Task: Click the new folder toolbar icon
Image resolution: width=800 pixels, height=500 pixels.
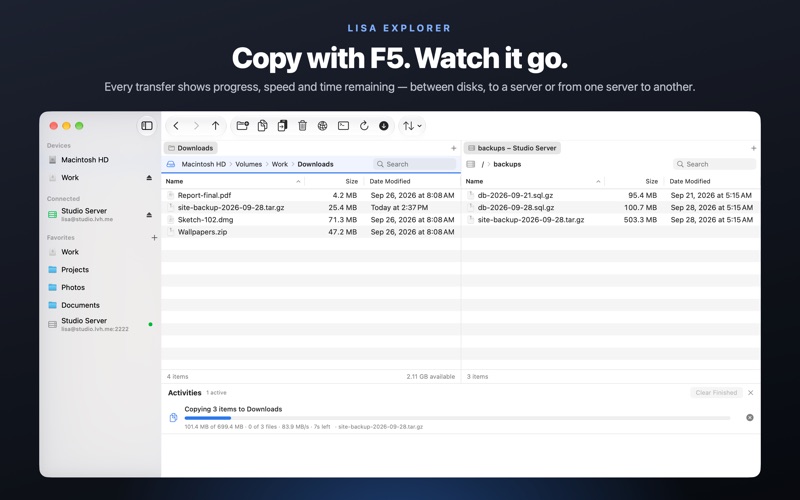Action: tap(242, 126)
